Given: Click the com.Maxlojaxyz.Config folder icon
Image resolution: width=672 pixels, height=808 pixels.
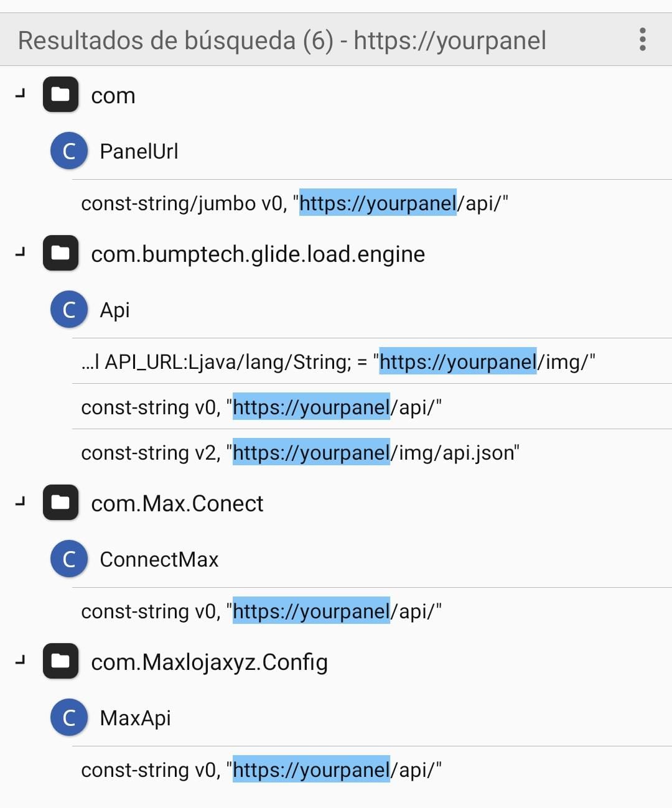Looking at the screenshot, I should (x=60, y=661).
